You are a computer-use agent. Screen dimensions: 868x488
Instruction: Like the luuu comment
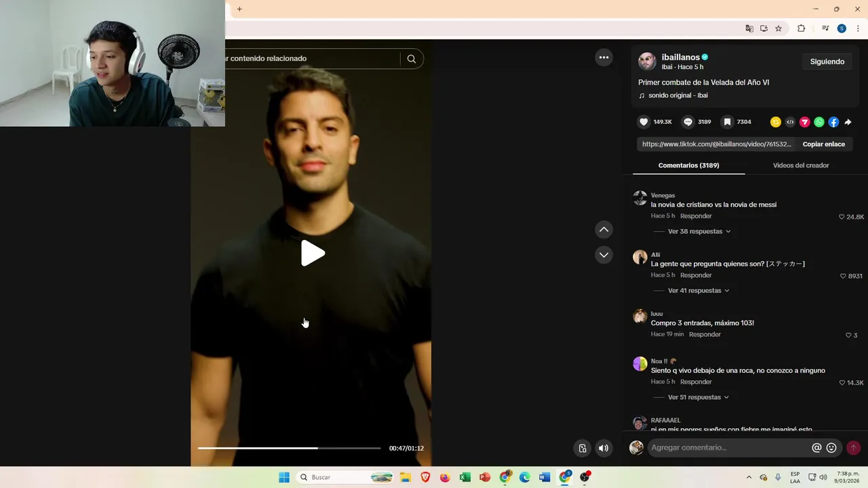pos(848,335)
